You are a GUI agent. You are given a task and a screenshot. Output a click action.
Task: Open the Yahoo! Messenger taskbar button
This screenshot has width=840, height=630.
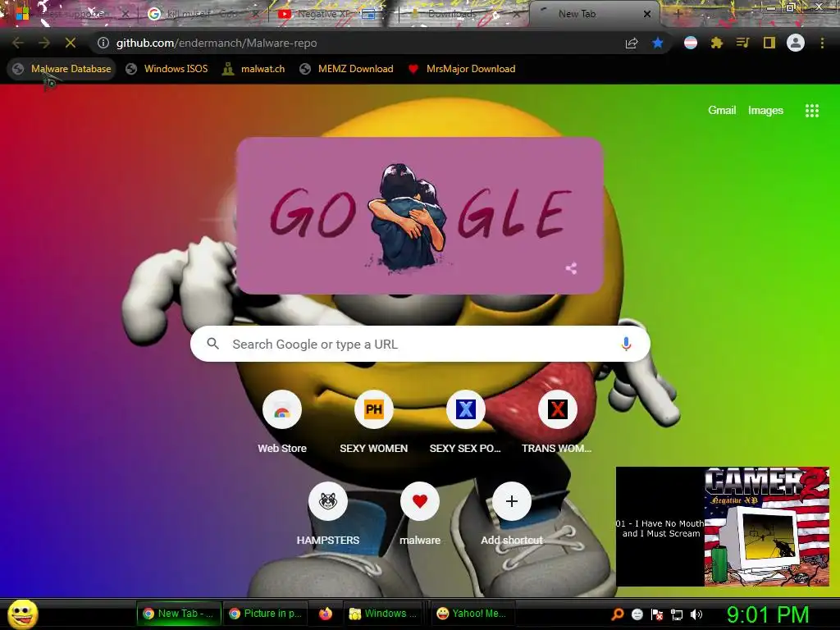coord(472,614)
